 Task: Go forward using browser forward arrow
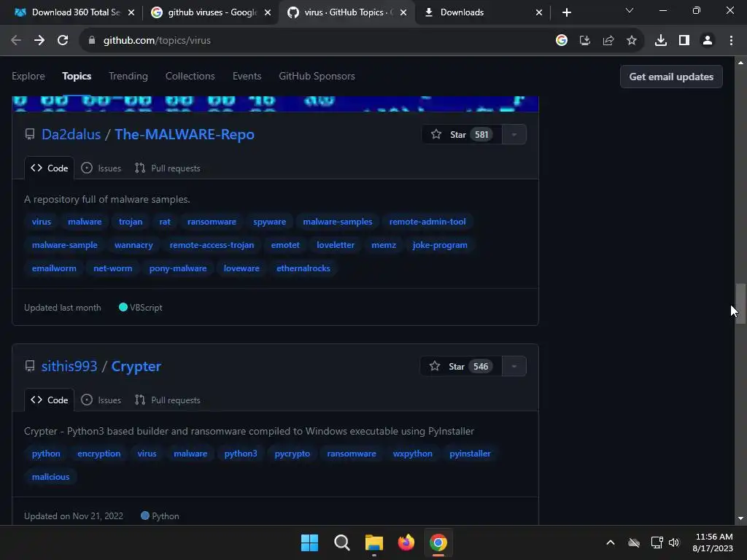click(x=39, y=41)
